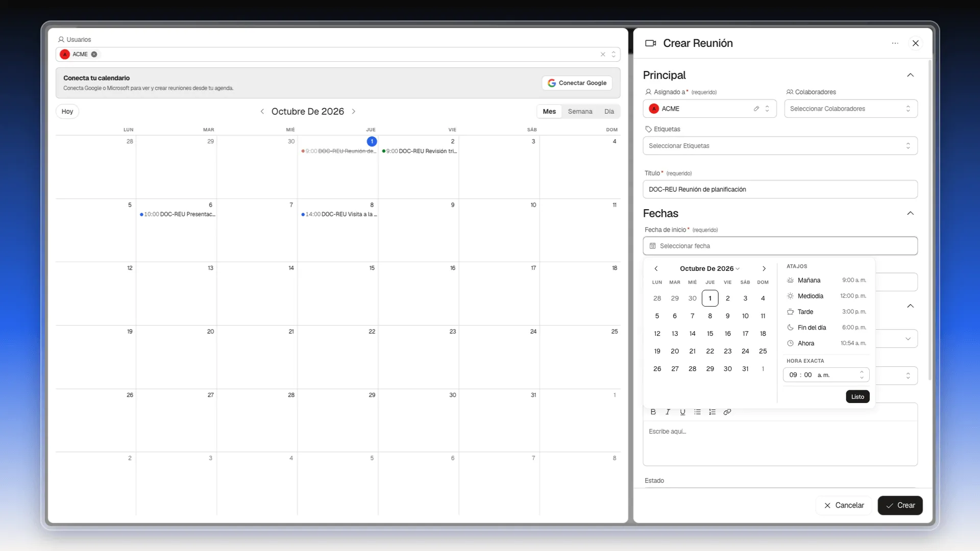Insert a bulleted list
980x551 pixels.
coord(697,412)
